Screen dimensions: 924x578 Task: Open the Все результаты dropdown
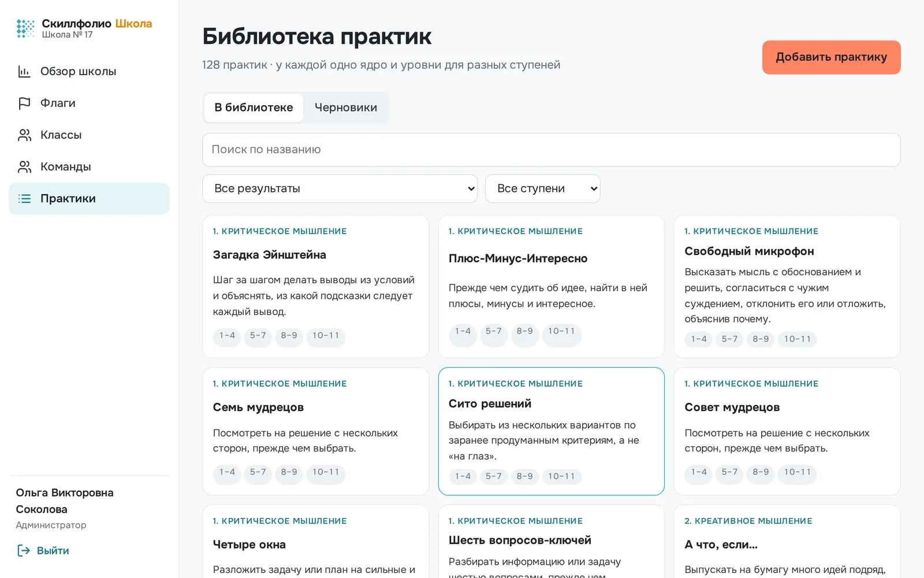340,188
